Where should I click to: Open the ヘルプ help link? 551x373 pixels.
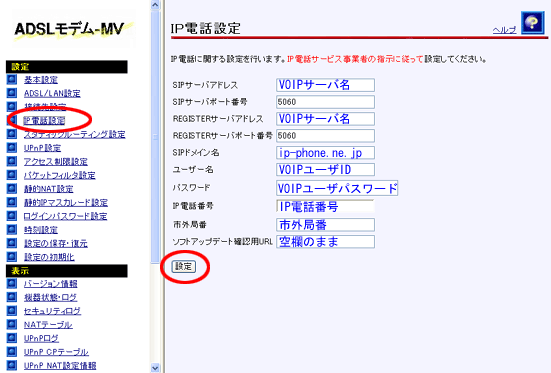pyautogui.click(x=504, y=30)
